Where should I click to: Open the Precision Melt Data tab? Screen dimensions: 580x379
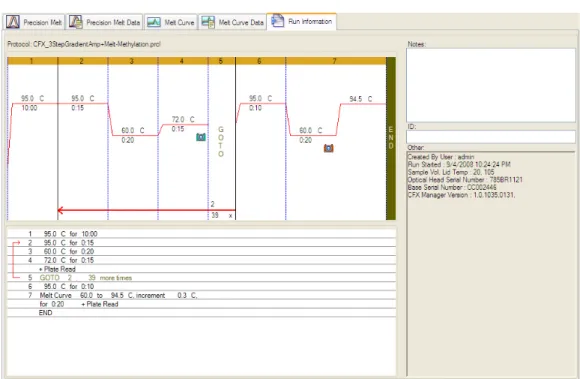(105, 22)
